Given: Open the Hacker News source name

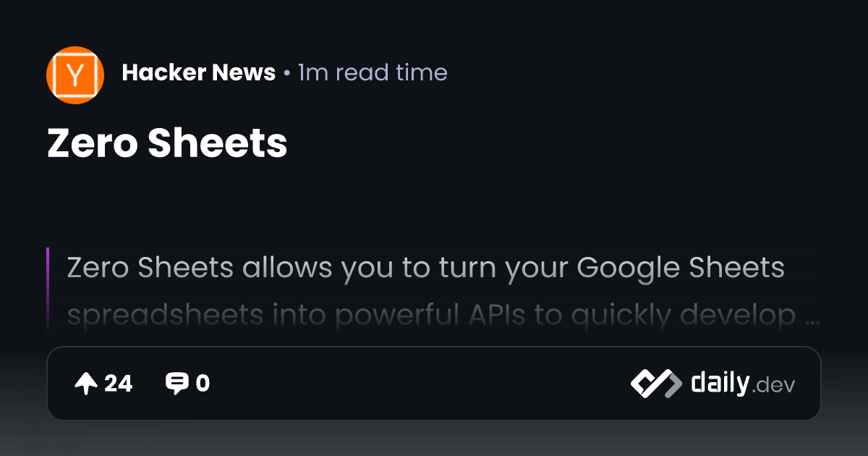Looking at the screenshot, I should point(199,72).
